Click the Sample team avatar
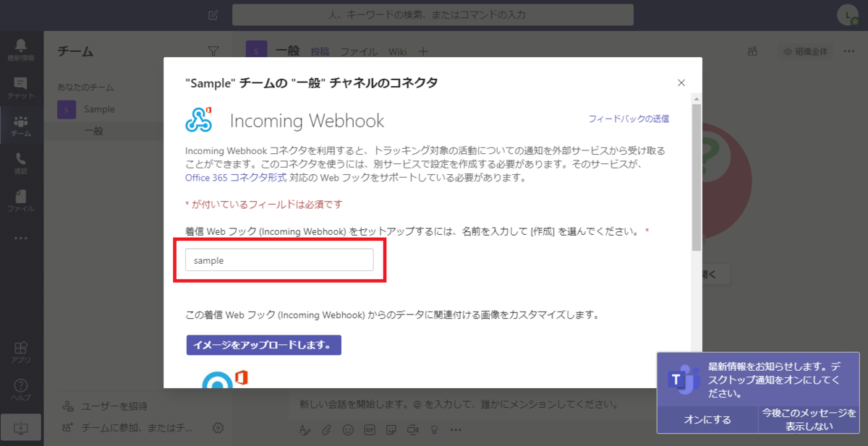The image size is (868, 446). point(67,109)
